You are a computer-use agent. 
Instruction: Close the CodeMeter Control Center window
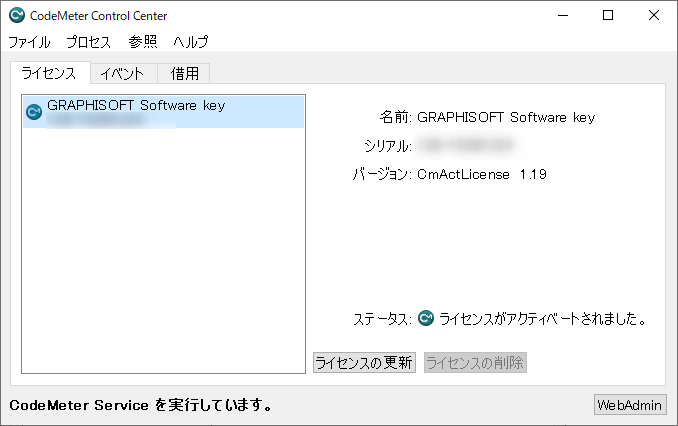654,16
